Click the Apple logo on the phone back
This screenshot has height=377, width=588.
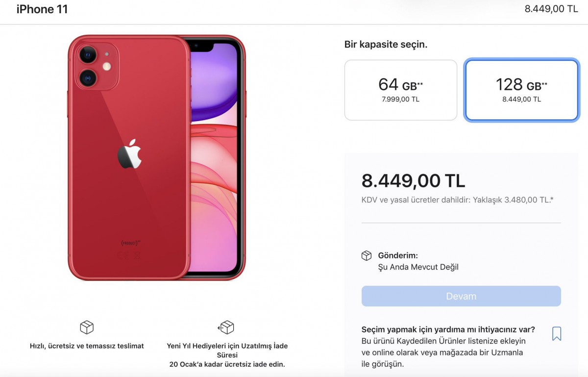[129, 154]
